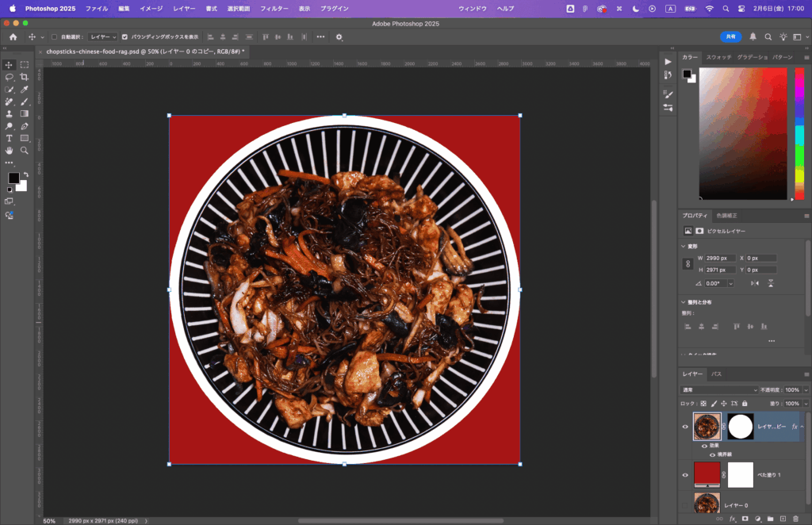Open the フィルター menu
The width and height of the screenshot is (812, 525).
[x=274, y=8]
